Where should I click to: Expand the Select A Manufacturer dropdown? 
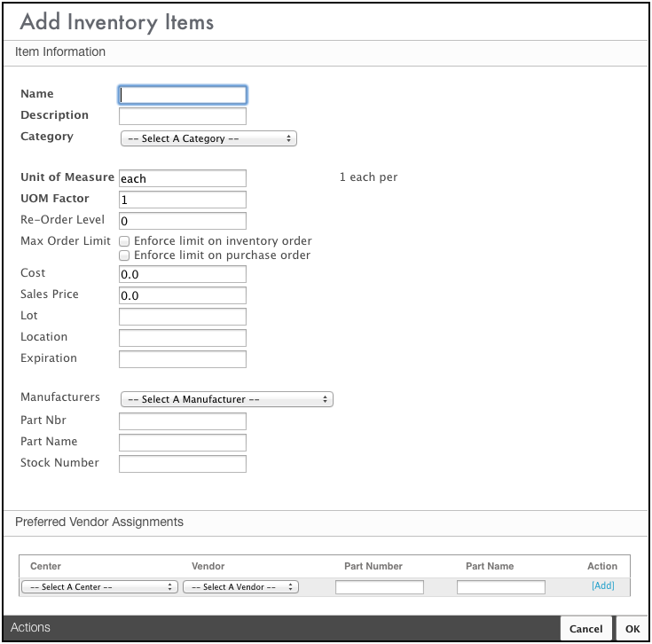point(226,399)
